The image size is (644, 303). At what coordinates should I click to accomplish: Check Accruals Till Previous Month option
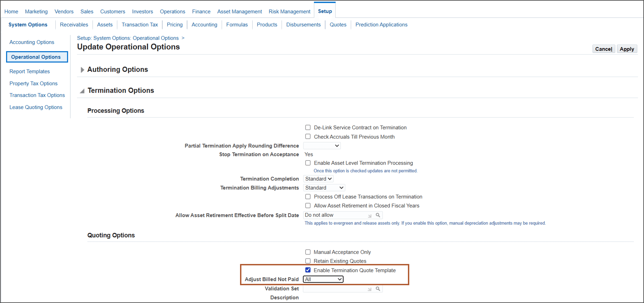coord(308,136)
